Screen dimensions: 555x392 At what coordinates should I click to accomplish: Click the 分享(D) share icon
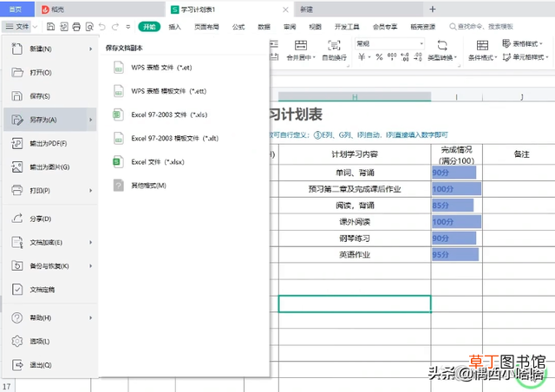click(x=16, y=219)
